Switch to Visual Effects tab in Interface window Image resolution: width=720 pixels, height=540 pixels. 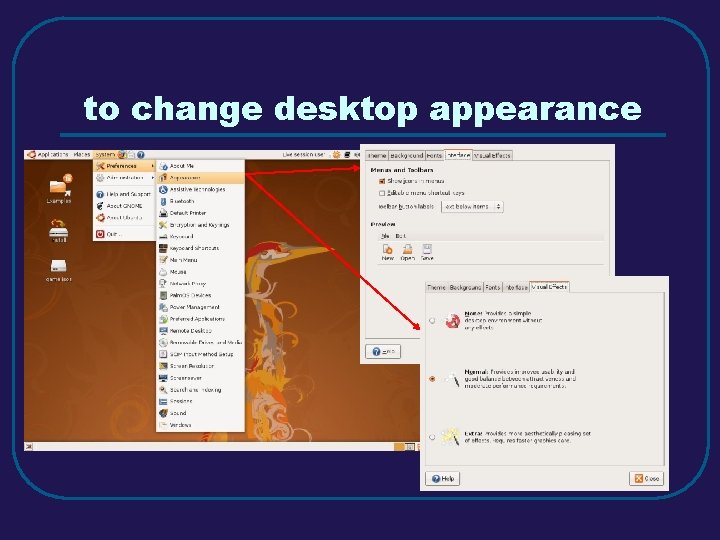[x=492, y=156]
